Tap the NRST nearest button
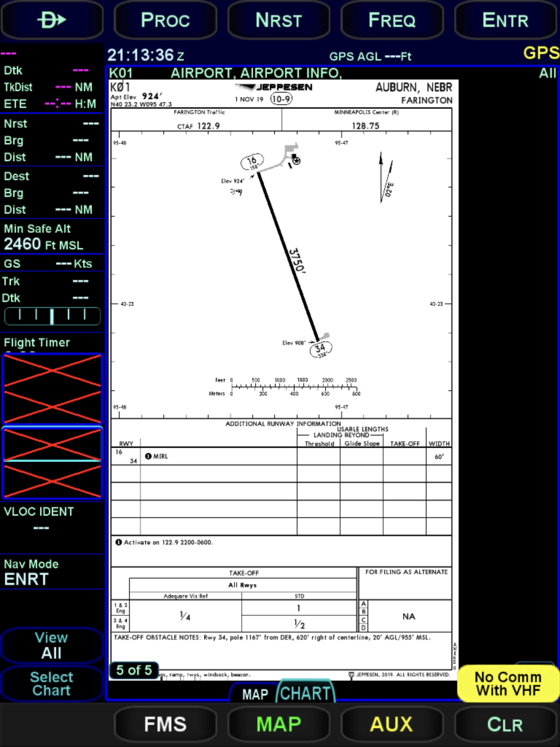The height and width of the screenshot is (747, 560). 279,20
